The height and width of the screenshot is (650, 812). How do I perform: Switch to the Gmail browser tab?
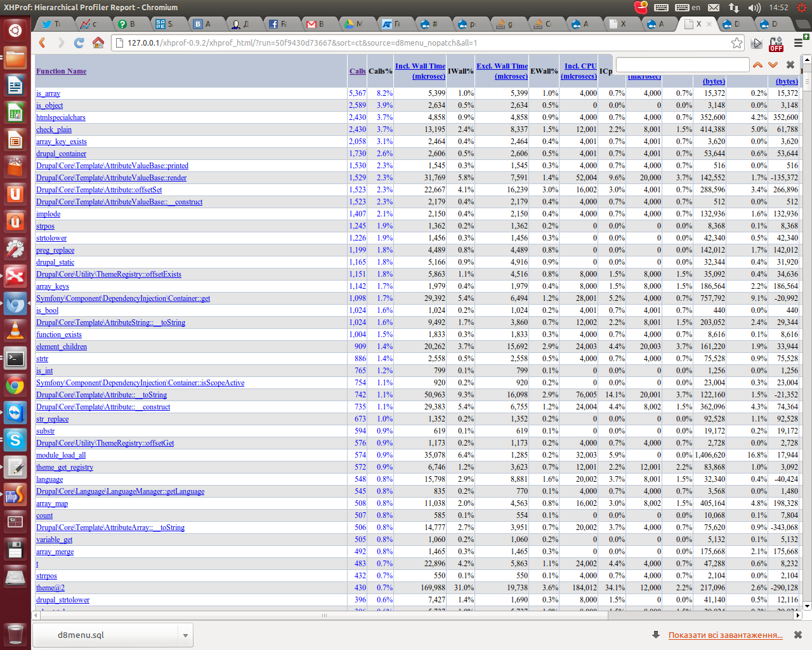(x=316, y=24)
